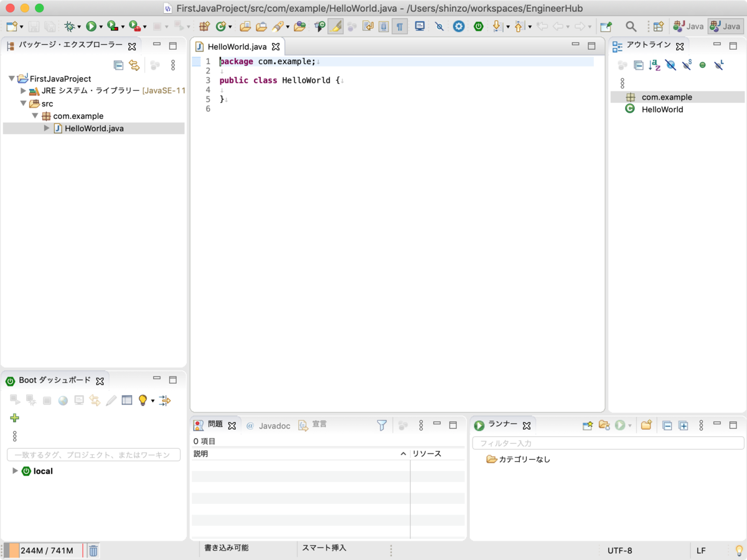
Task: Collapse All in Package Explorer
Action: 118,65
